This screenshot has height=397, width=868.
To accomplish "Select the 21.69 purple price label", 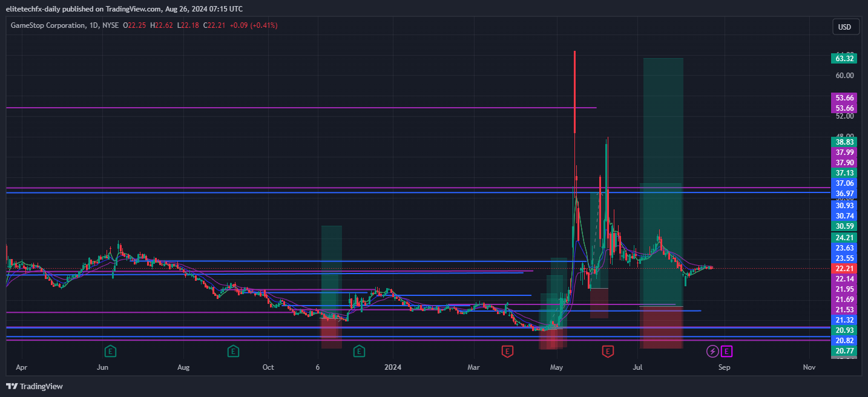I will 844,300.
